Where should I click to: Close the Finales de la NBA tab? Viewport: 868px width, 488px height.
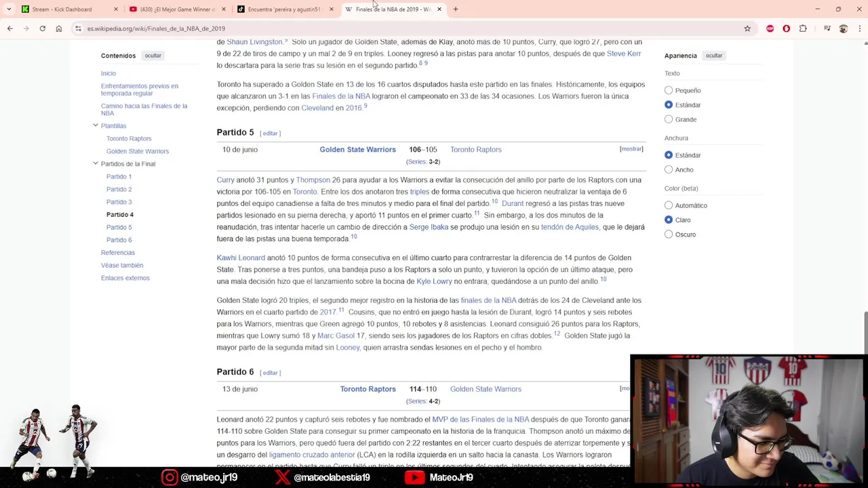pyautogui.click(x=439, y=9)
